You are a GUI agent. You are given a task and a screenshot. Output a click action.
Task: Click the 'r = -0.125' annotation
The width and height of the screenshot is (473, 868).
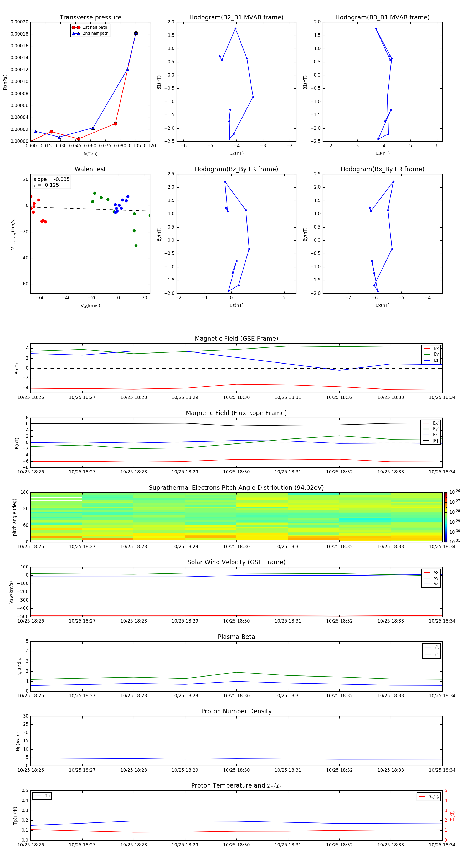tap(47, 185)
